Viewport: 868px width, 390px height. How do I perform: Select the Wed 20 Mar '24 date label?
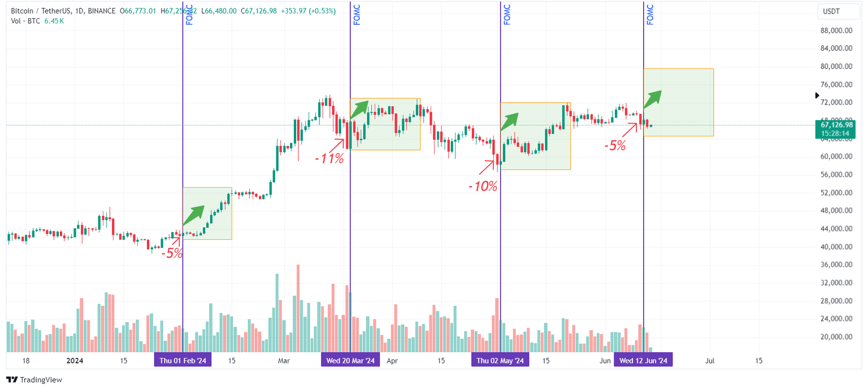350,360
